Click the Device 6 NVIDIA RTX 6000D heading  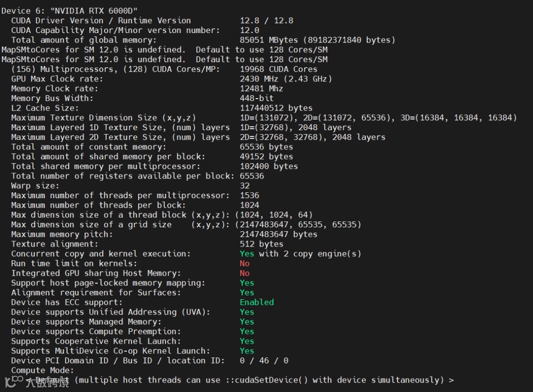pos(70,11)
